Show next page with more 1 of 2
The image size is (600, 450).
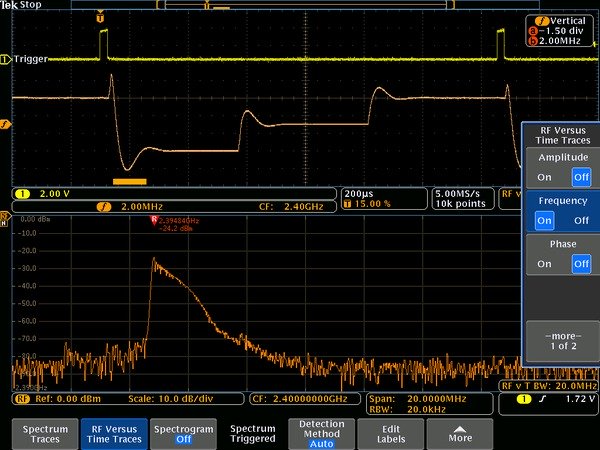560,341
